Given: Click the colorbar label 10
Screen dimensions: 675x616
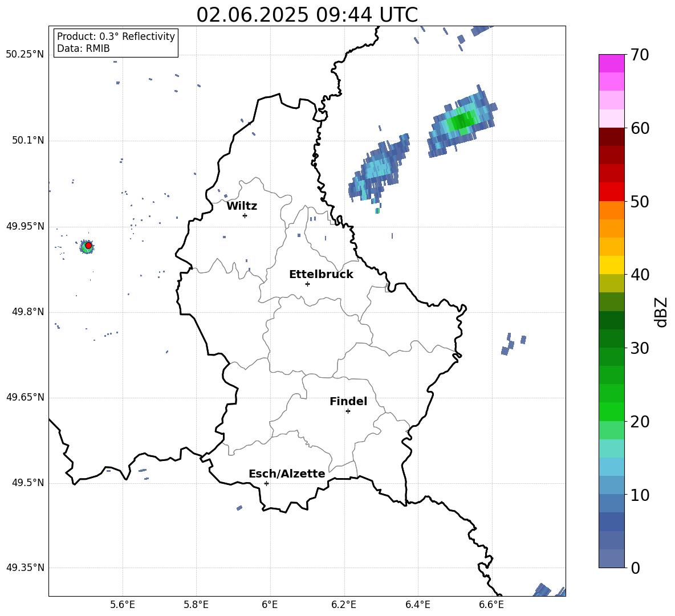Looking at the screenshot, I should [x=640, y=495].
